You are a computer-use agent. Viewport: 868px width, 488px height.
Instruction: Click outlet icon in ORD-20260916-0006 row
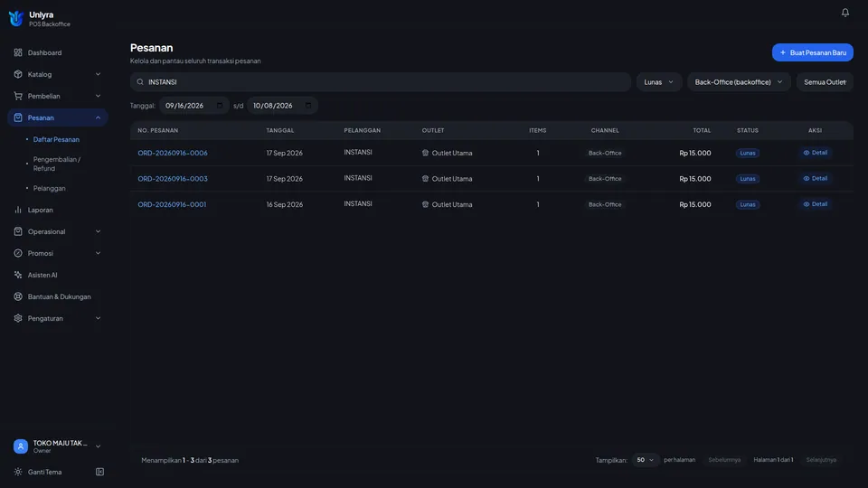tap(425, 153)
